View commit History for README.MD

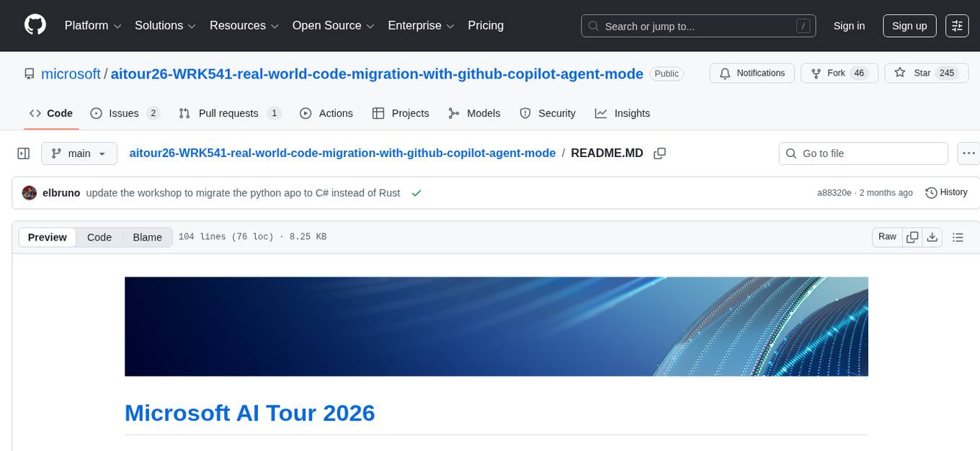pos(946,192)
